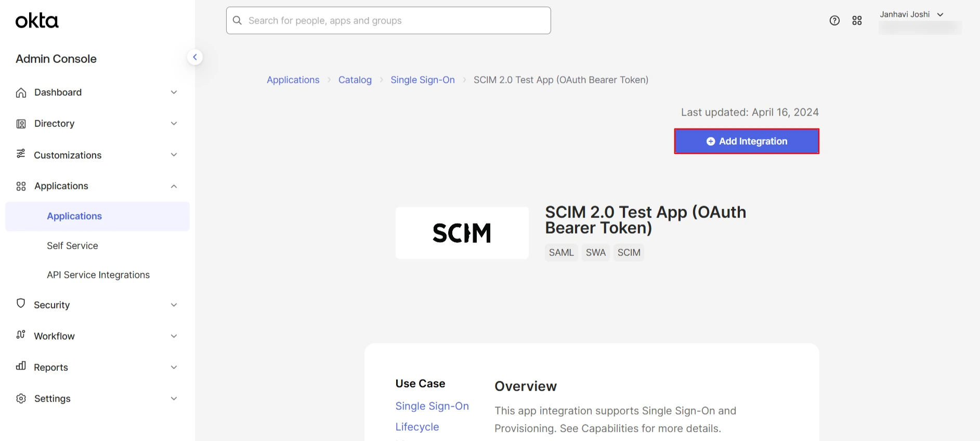Click the Dashboard home icon
Viewport: 980px width, 441px height.
click(x=21, y=93)
